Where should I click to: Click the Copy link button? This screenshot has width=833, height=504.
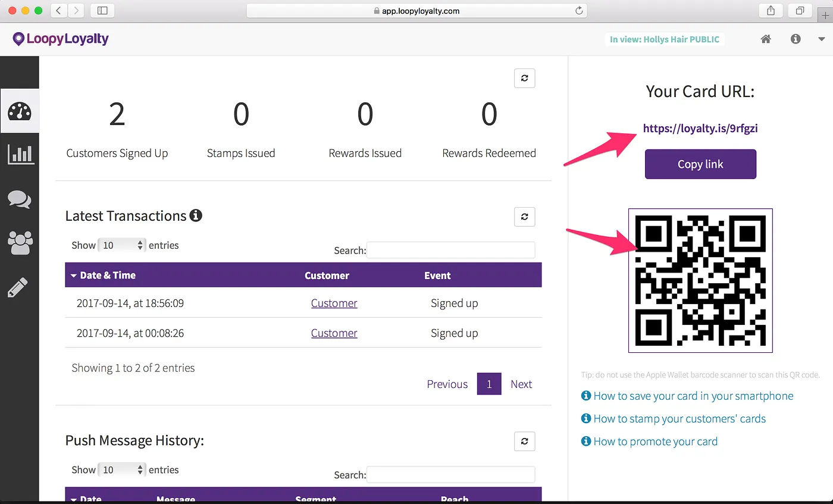[700, 164]
